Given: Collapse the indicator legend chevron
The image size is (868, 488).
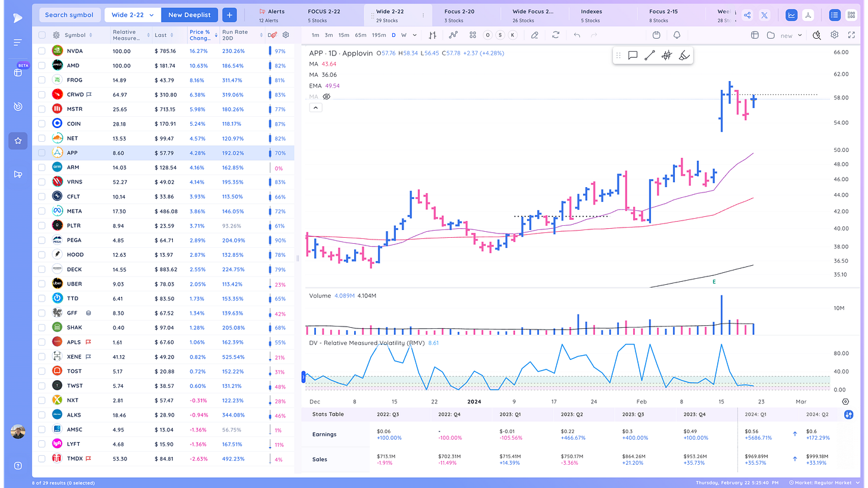Looking at the screenshot, I should tap(315, 108).
